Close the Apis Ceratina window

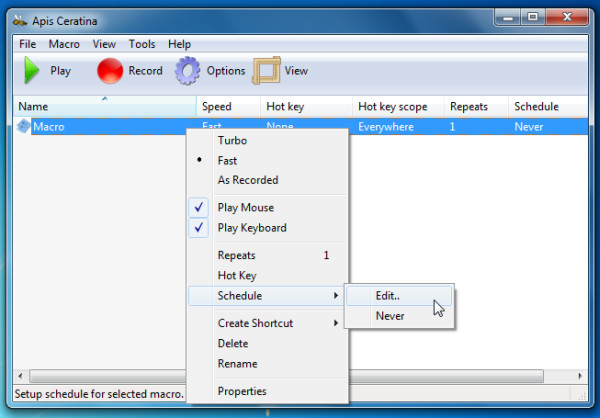click(567, 18)
